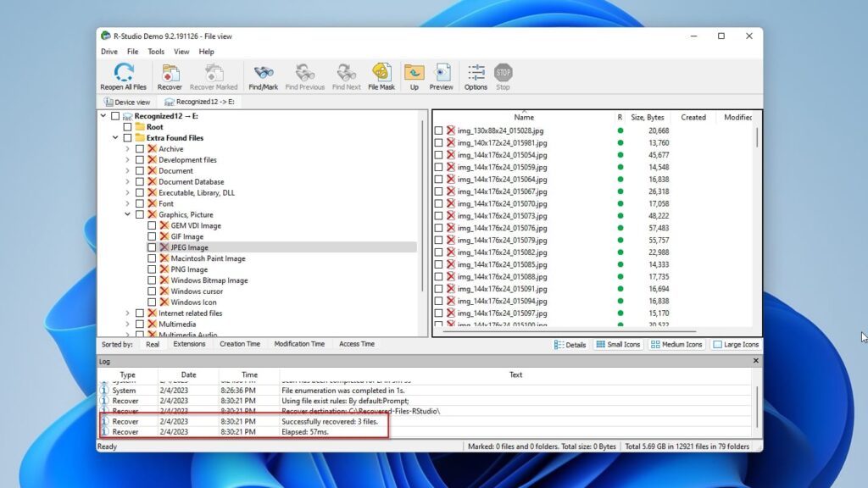Check the PNG Image checkbox
868x488 pixels.
(152, 269)
